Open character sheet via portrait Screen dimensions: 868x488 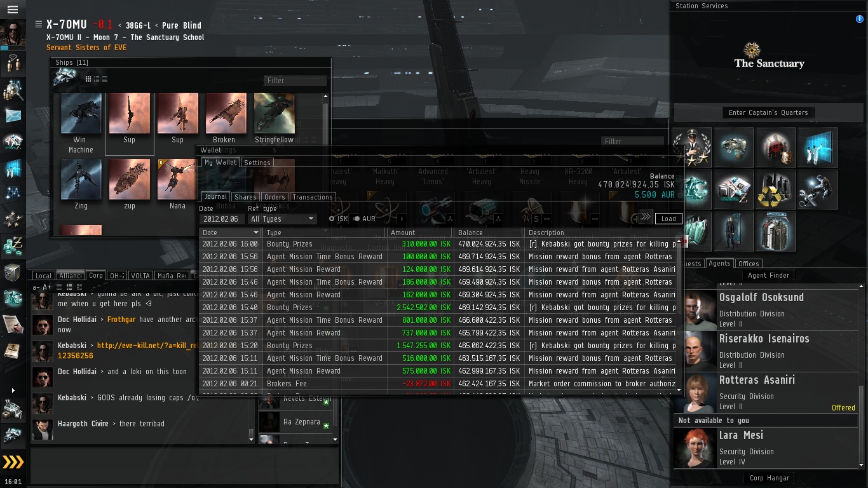[x=13, y=33]
